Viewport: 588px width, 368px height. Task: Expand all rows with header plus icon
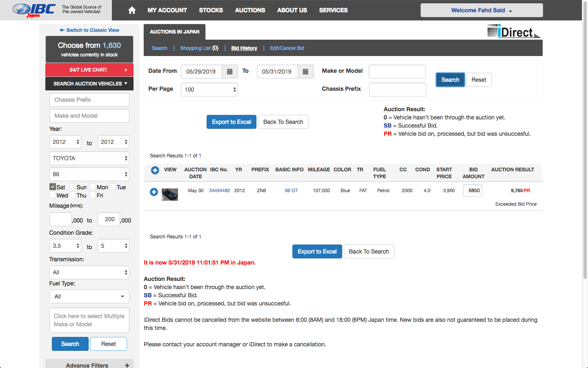155,170
